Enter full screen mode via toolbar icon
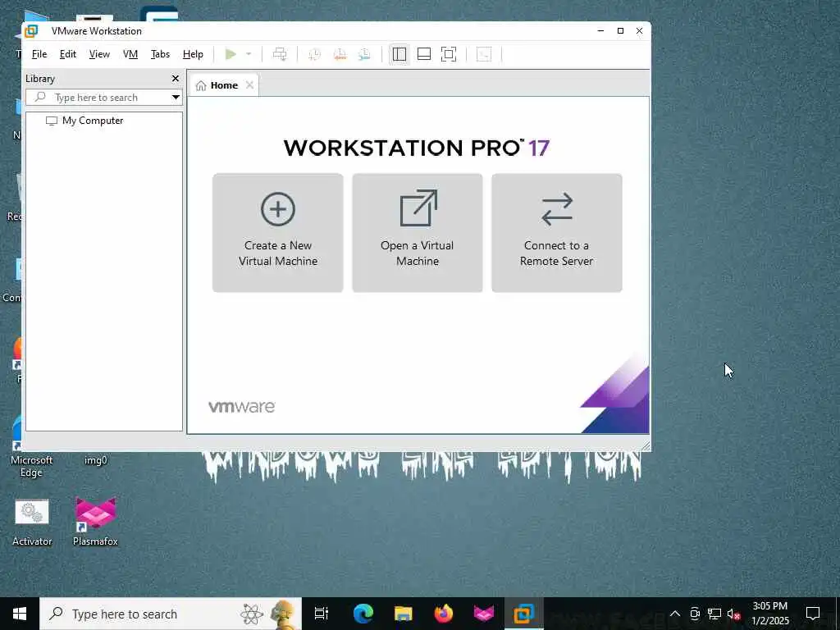Viewport: 840px width, 630px height. click(449, 54)
